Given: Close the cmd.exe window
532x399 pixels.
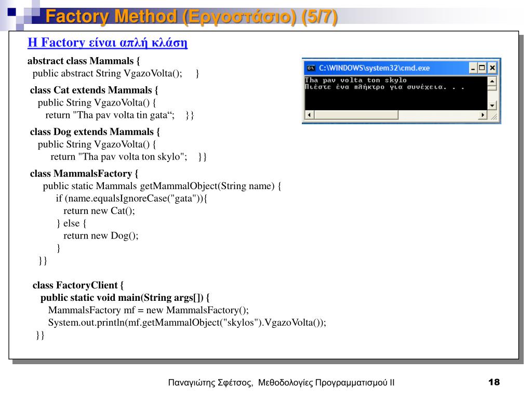Looking at the screenshot, I should pyautogui.click(x=493, y=68).
